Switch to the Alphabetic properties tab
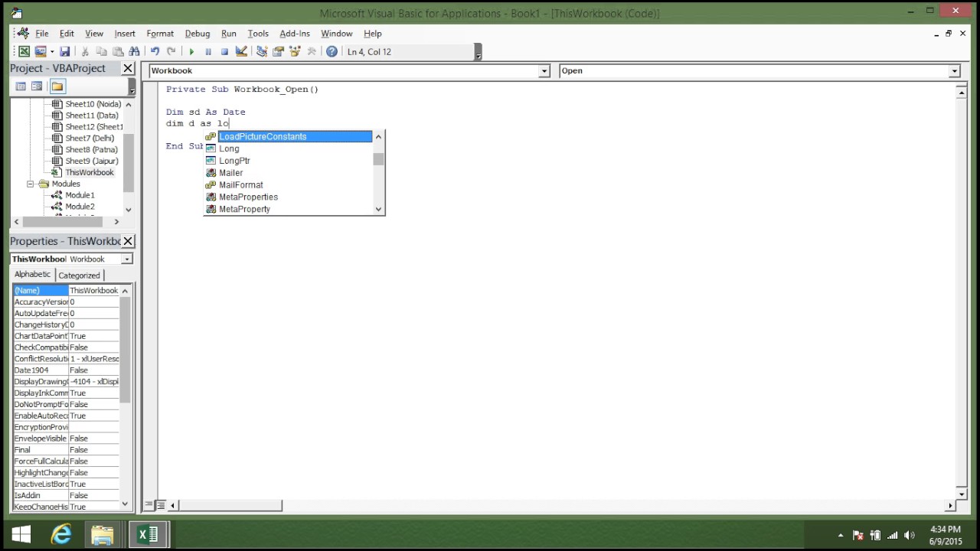980x551 pixels. 32,274
